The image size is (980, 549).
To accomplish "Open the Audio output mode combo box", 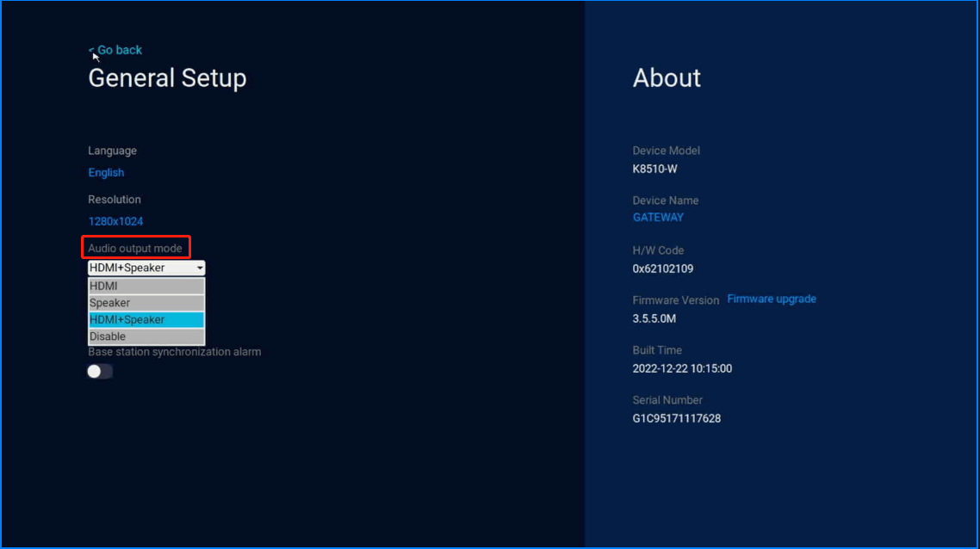I will tap(146, 268).
